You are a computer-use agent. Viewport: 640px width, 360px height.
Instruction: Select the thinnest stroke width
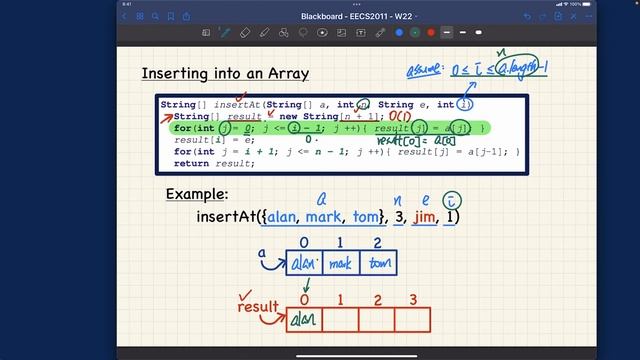pyautogui.click(x=447, y=33)
